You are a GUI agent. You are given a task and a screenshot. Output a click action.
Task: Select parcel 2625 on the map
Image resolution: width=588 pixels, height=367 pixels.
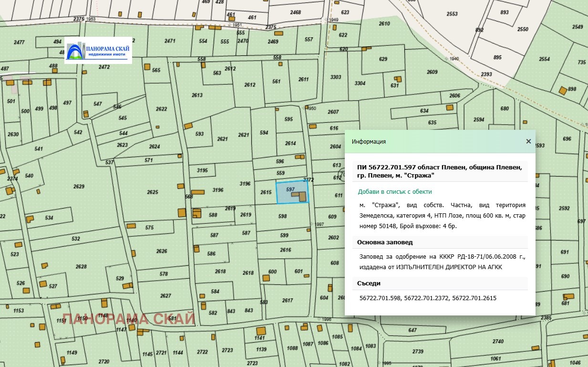click(152, 192)
